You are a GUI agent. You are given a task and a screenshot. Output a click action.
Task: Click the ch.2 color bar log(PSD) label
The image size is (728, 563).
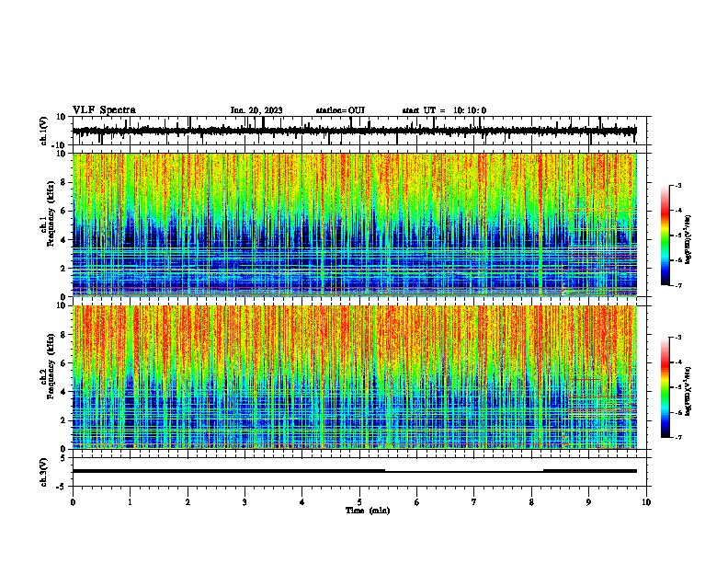coord(688,391)
